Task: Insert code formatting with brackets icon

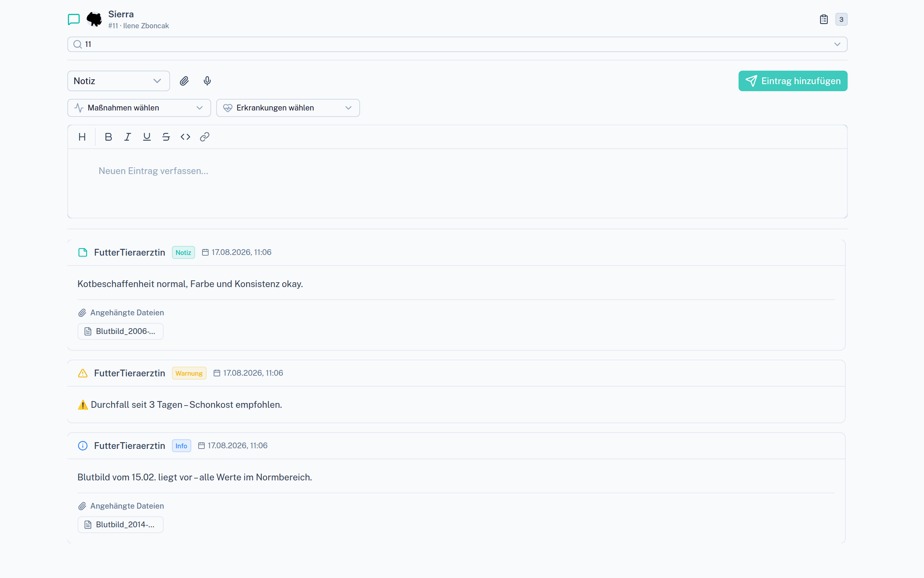Action: 185,137
